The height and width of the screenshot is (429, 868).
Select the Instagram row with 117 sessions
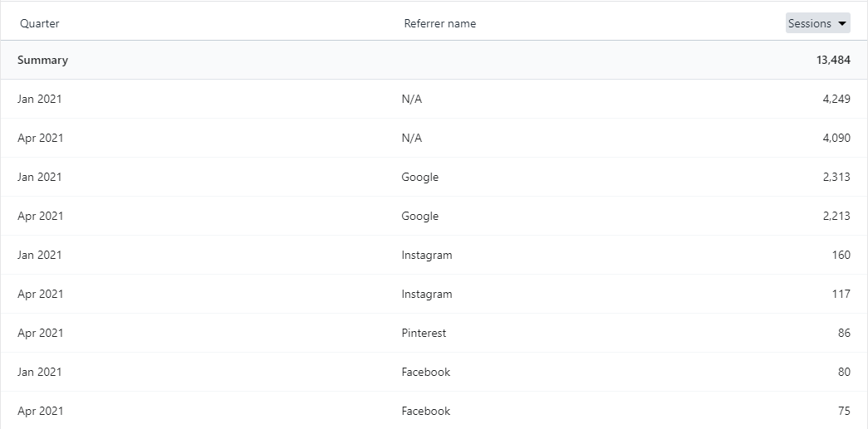434,294
